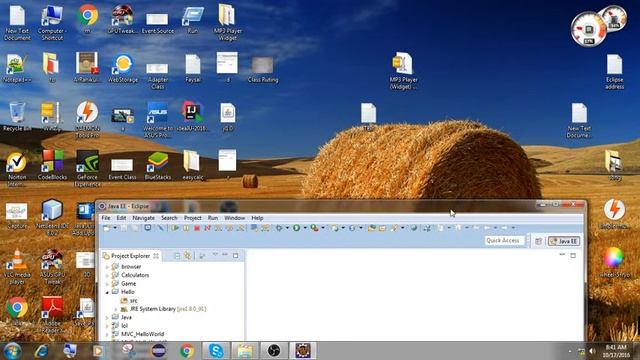The height and width of the screenshot is (360, 640).
Task: Click the Skip All Breakpoints toolbar toggle
Action: [161, 228]
